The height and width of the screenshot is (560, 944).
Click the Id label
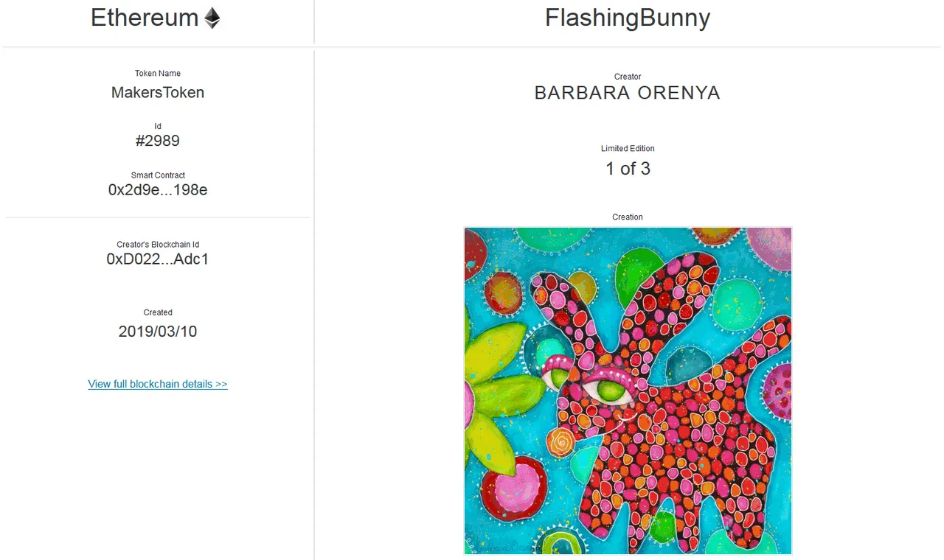(x=158, y=127)
